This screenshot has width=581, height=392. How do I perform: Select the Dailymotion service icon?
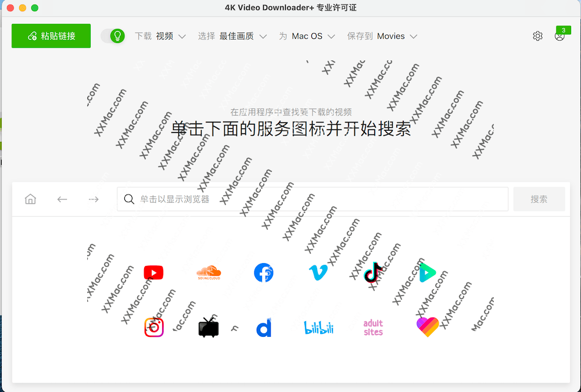coord(263,327)
